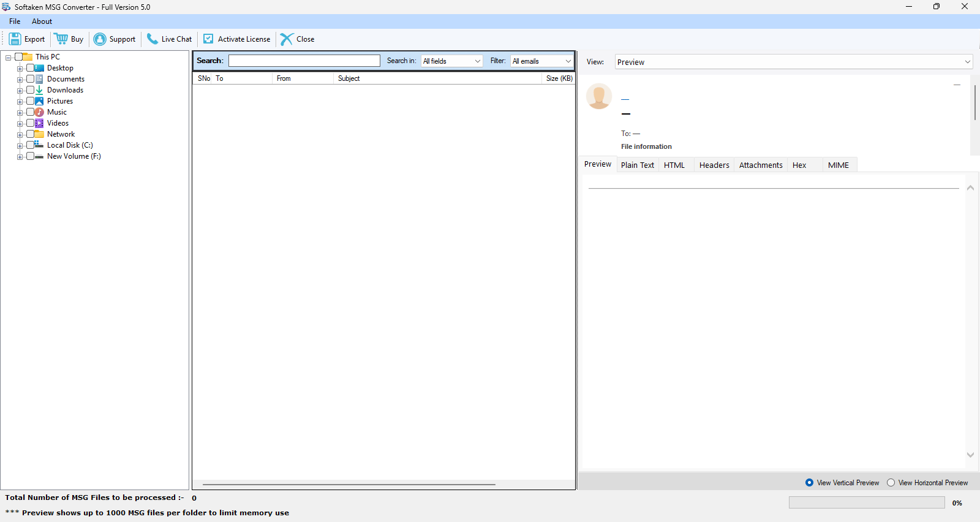Collapse the This PC tree node
This screenshot has width=980, height=522.
pos(9,58)
